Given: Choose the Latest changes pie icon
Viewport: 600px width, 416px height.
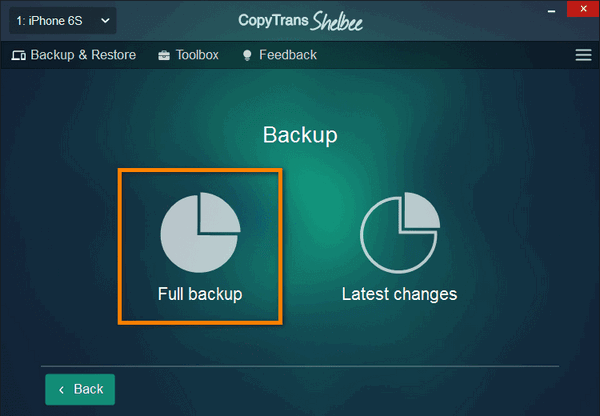Looking at the screenshot, I should click(x=400, y=233).
